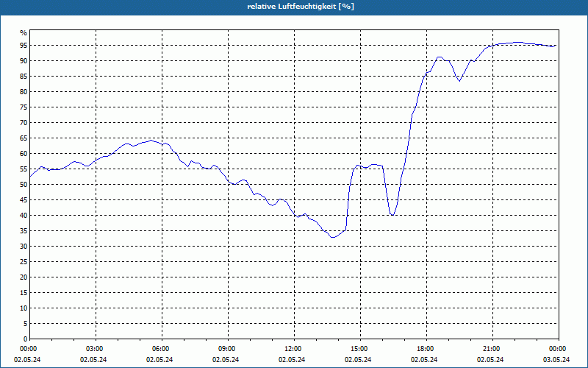Screen dimensions: 588x368
Task: Click the Y-axis value 80
Action: pyautogui.click(x=24, y=91)
